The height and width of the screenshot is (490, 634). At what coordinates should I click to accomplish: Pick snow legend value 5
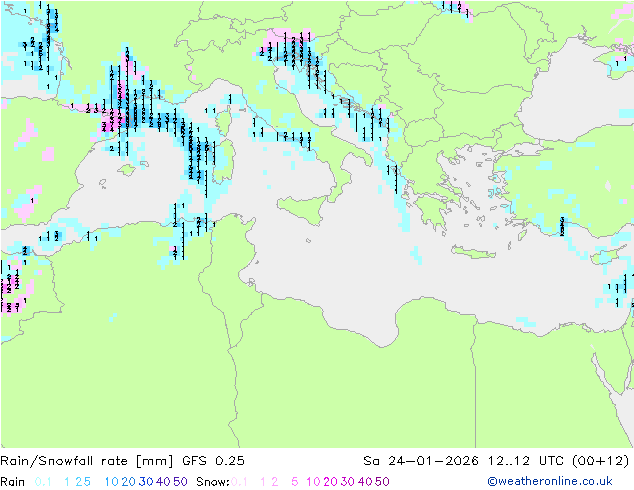295,482
